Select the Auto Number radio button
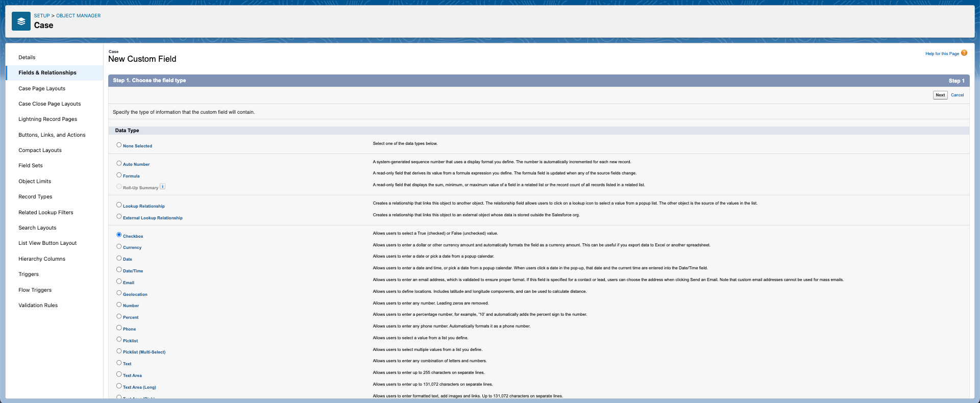The width and height of the screenshot is (980, 403). pyautogui.click(x=119, y=163)
